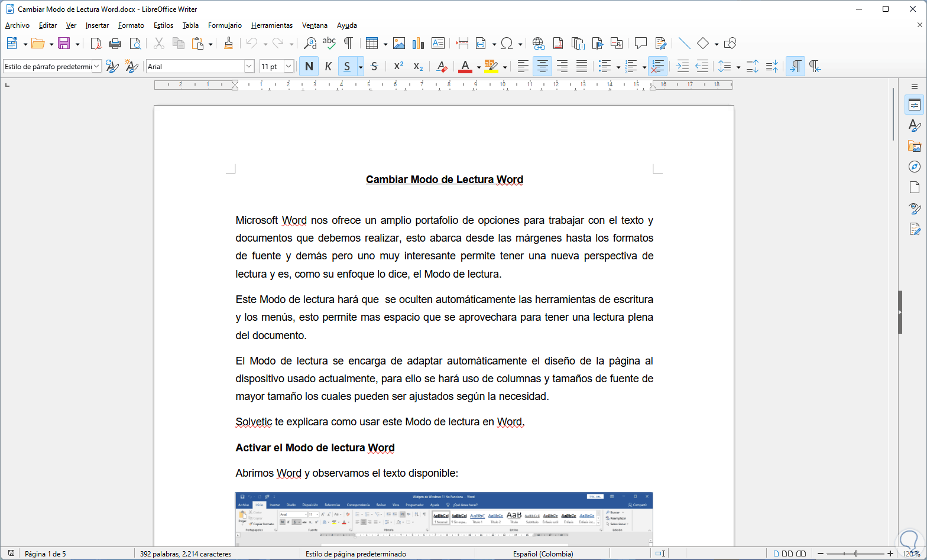Click the zoom-in plus button
The width and height of the screenshot is (927, 560).
pyautogui.click(x=890, y=554)
